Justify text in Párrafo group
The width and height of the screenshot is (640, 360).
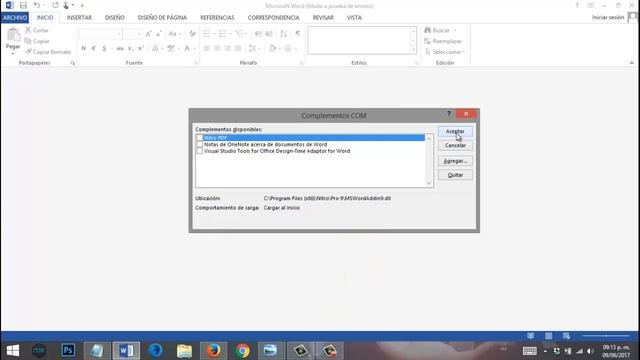(x=238, y=48)
